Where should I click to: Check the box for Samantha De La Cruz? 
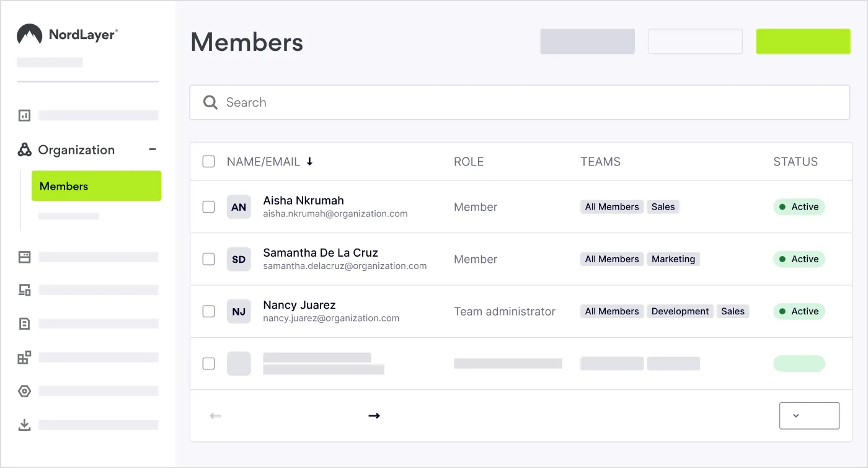(209, 259)
